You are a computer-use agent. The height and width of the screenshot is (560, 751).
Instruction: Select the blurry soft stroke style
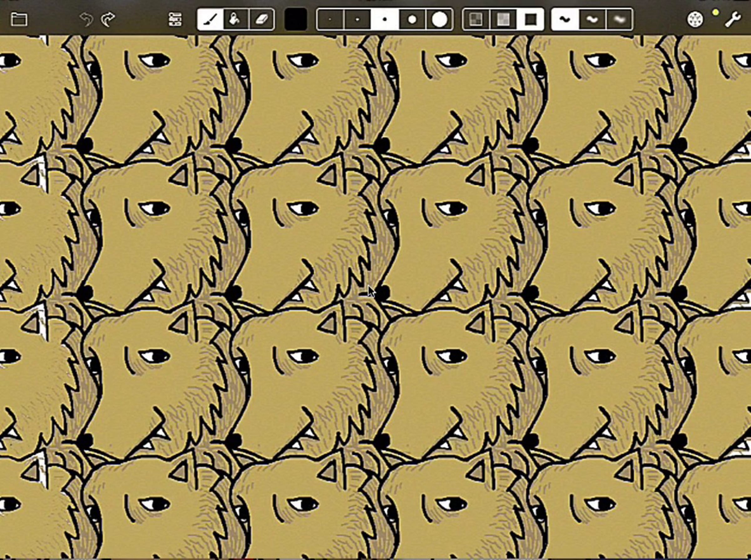tap(619, 19)
